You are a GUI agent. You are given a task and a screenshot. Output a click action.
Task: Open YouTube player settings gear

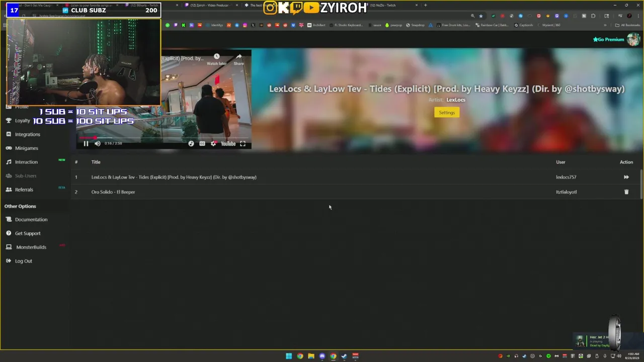pos(213,144)
